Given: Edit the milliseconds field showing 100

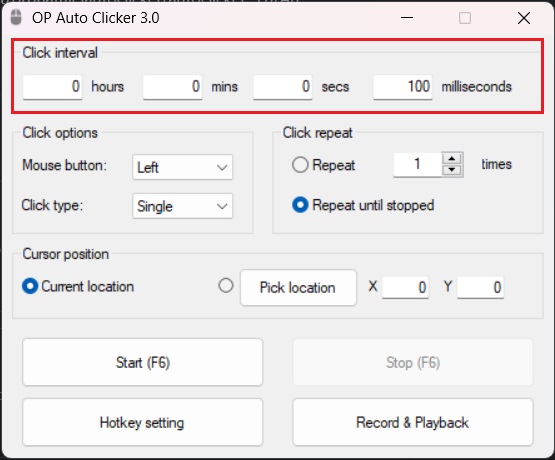Looking at the screenshot, I should [x=402, y=87].
